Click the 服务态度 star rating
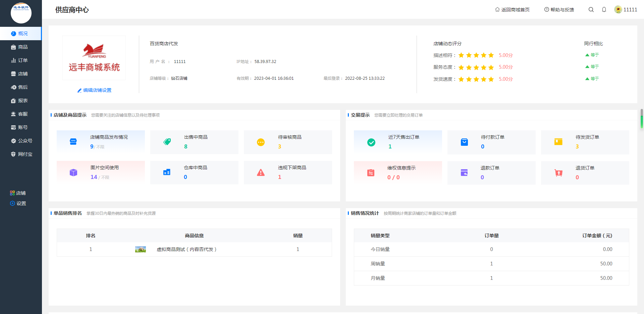The image size is (644, 314). coord(476,67)
